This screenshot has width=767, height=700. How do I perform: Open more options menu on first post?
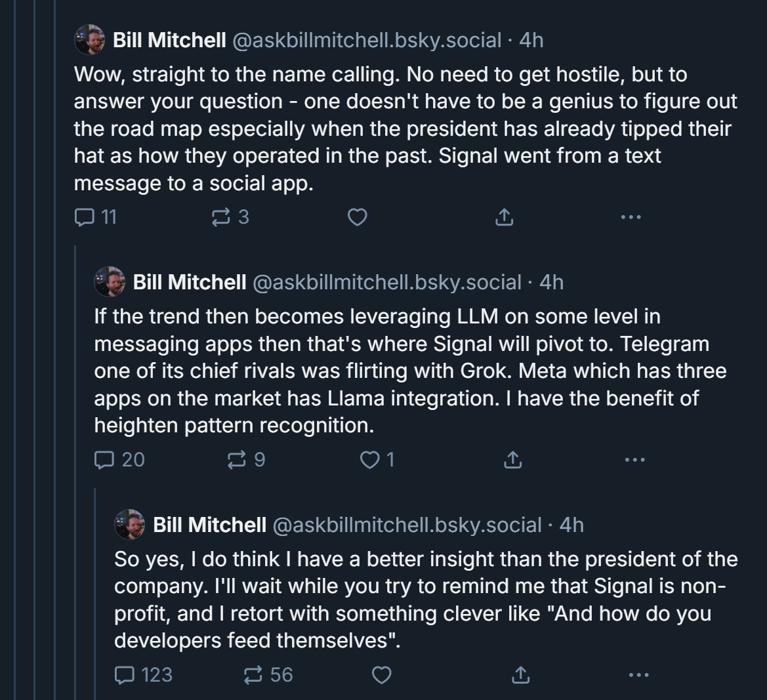(631, 217)
